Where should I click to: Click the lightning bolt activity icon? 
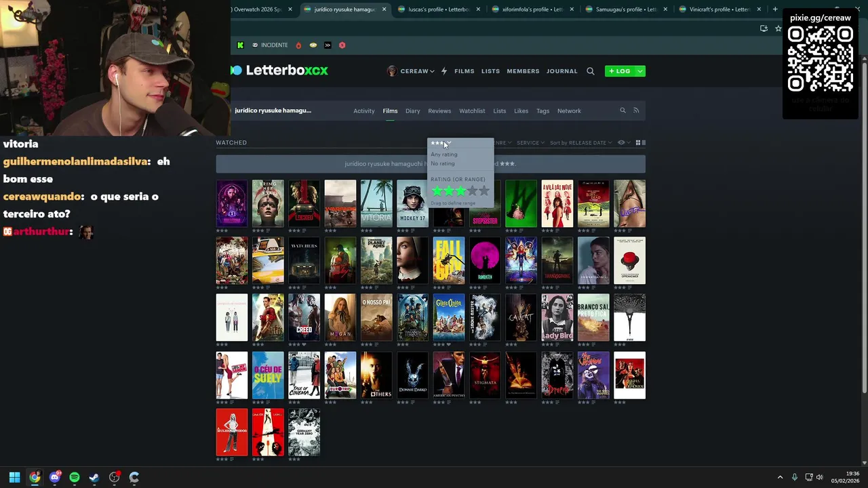(444, 71)
